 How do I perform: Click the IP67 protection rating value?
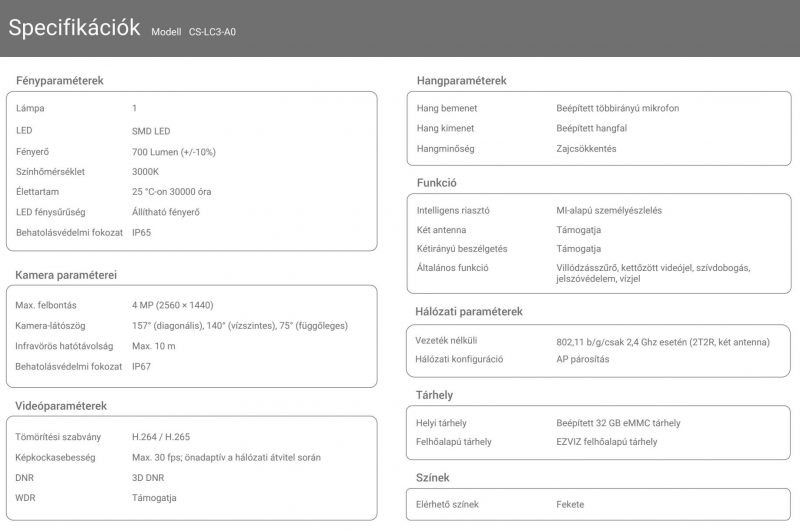[141, 366]
